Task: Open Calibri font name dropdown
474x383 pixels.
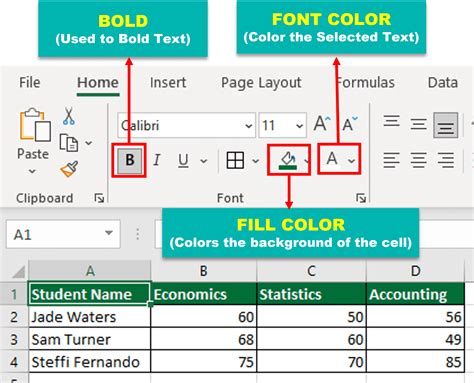Action: [x=248, y=126]
